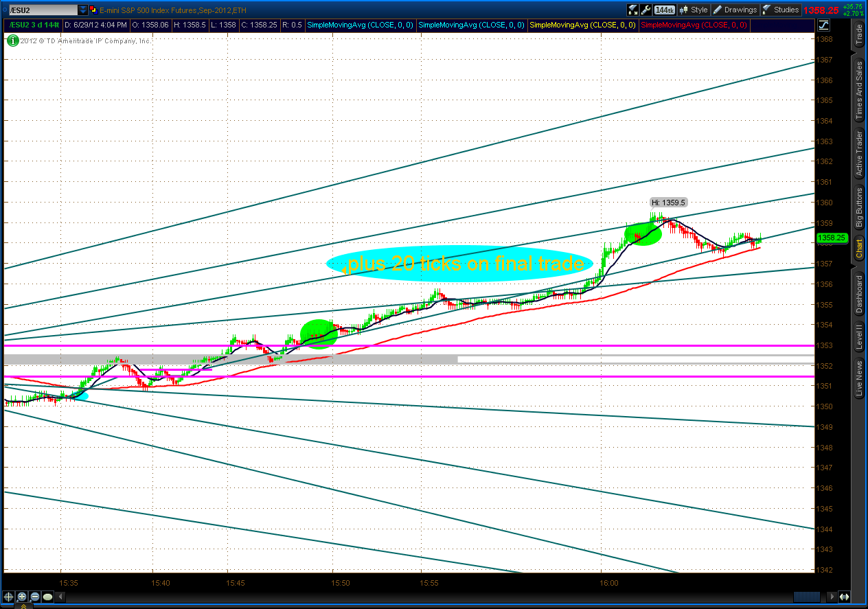Open the 144tk aggregation selector
868x609 pixels.
pos(663,10)
